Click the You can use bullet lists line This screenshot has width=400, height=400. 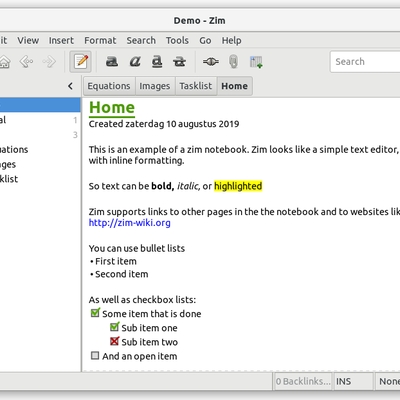click(x=137, y=248)
